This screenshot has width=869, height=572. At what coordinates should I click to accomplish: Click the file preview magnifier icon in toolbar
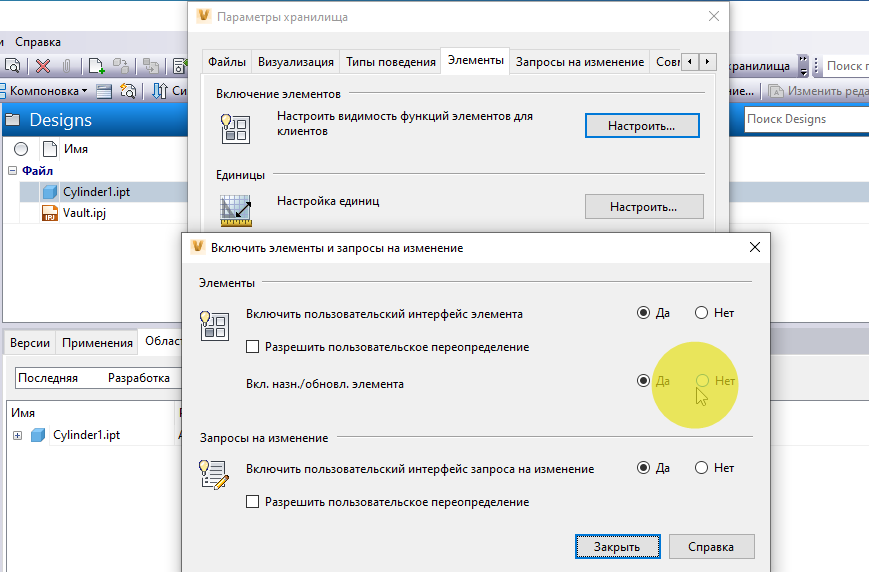coord(12,66)
